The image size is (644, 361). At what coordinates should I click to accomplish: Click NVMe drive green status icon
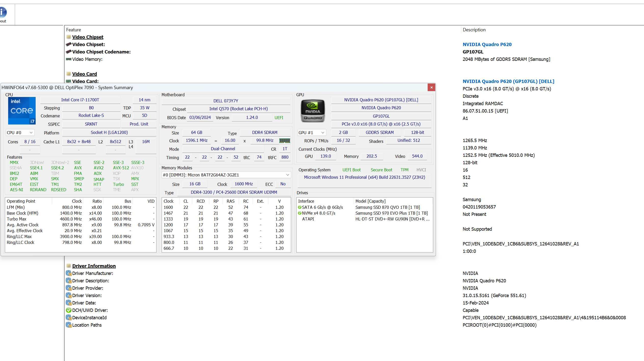(x=300, y=213)
